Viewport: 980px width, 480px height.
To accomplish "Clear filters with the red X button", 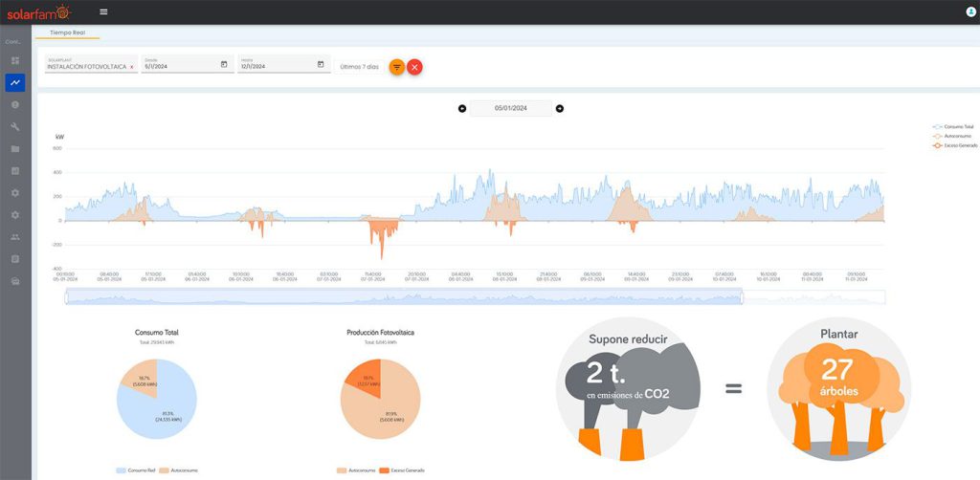I will click(x=414, y=67).
